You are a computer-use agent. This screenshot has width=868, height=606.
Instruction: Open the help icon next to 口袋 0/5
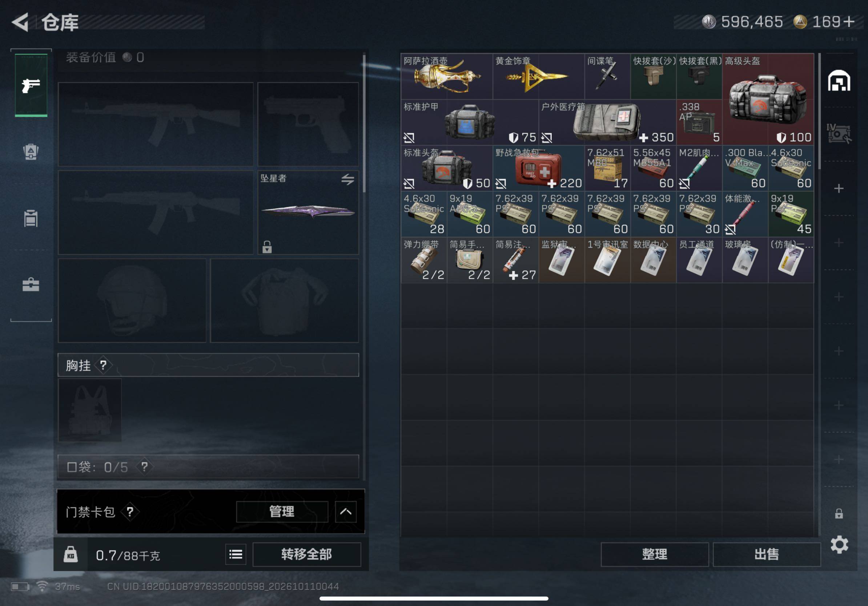[145, 466]
